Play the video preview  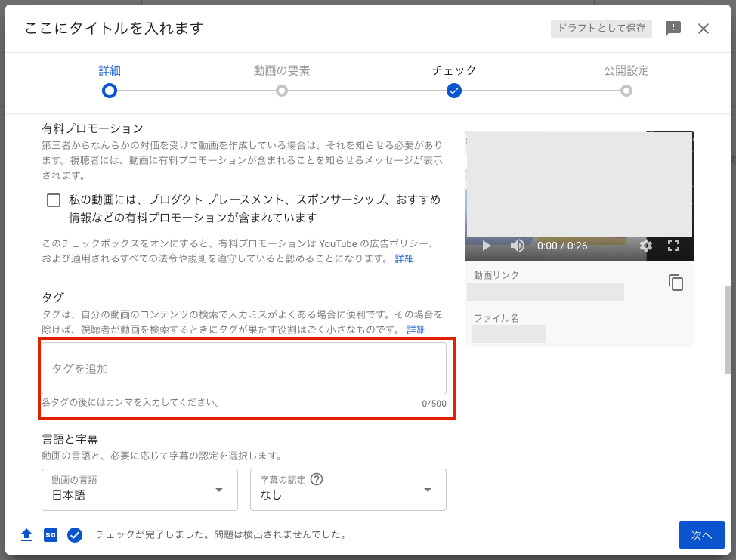[x=487, y=246]
